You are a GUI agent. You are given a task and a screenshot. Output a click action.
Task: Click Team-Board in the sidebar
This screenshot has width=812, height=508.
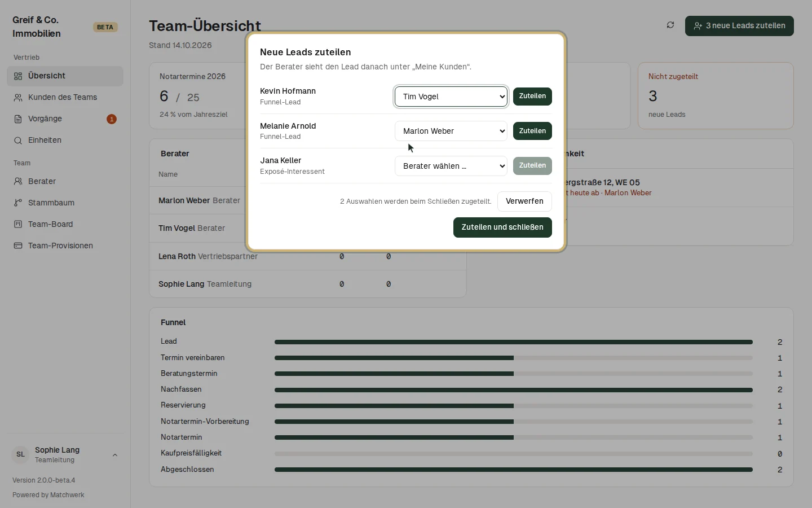click(x=65, y=225)
